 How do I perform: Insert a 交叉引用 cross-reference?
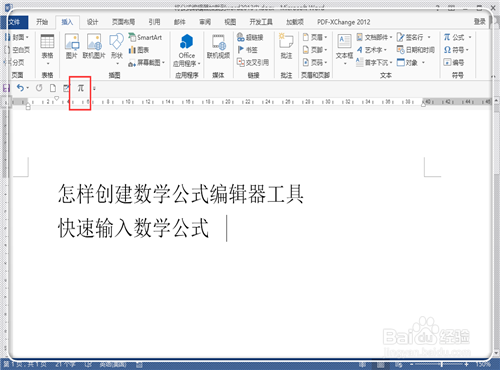(x=253, y=62)
